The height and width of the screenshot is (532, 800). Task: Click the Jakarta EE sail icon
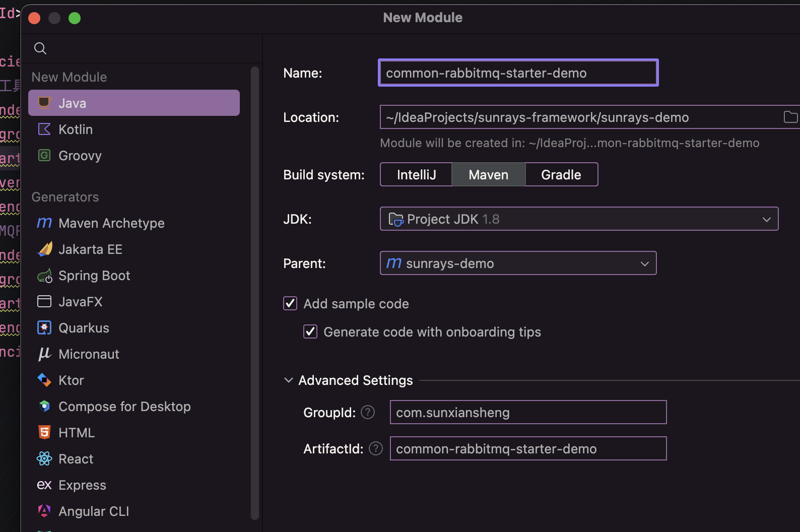(45, 249)
